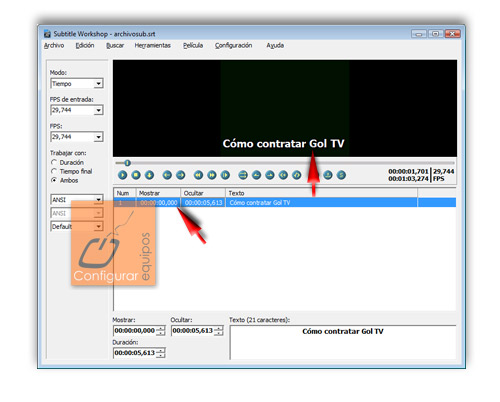The image size is (500, 402).
Task: Click the Rewind button
Action: (199, 175)
